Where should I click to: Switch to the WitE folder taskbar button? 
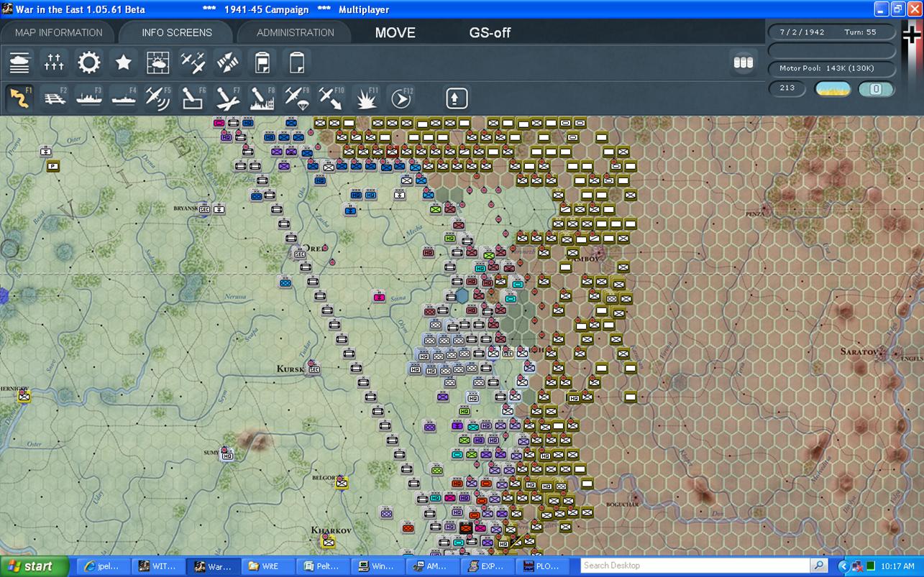268,566
